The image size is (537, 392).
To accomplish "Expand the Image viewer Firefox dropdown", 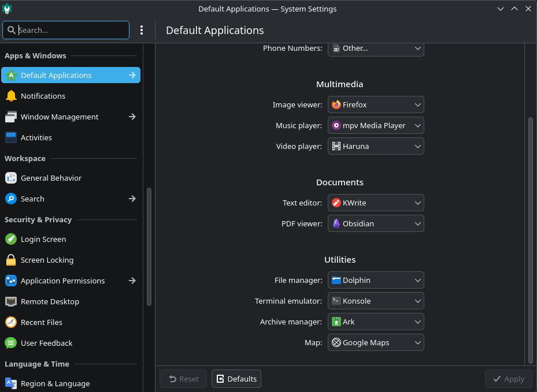I will click(x=376, y=104).
